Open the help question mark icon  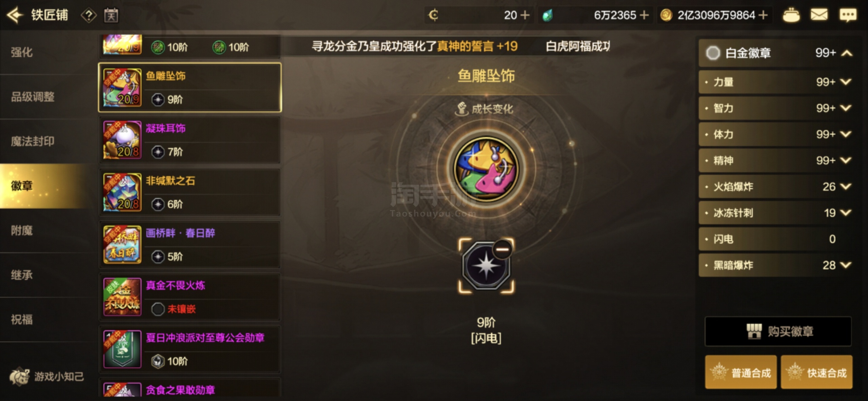[x=89, y=16]
